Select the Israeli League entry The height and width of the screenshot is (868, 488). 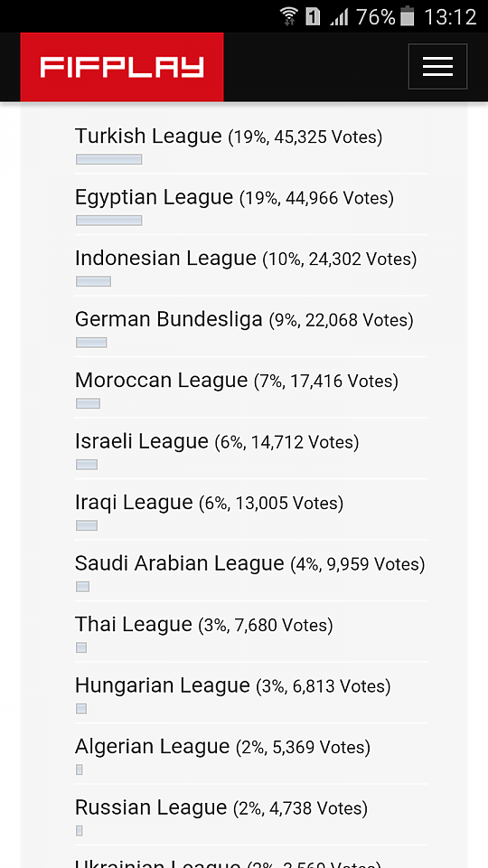coord(250,449)
